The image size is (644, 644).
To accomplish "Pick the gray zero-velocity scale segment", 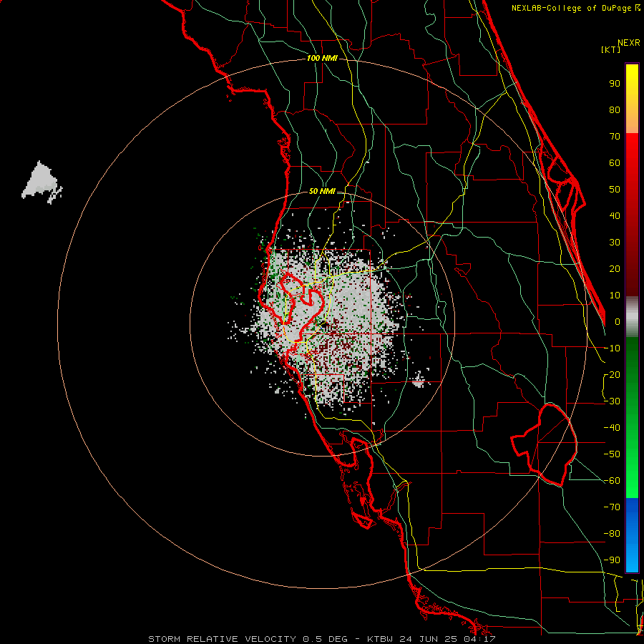I will pyautogui.click(x=632, y=316).
